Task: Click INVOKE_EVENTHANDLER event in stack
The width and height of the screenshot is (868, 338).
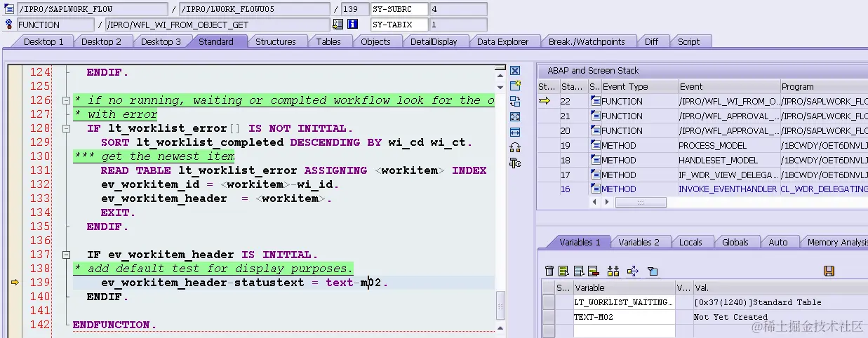Action: 728,189
